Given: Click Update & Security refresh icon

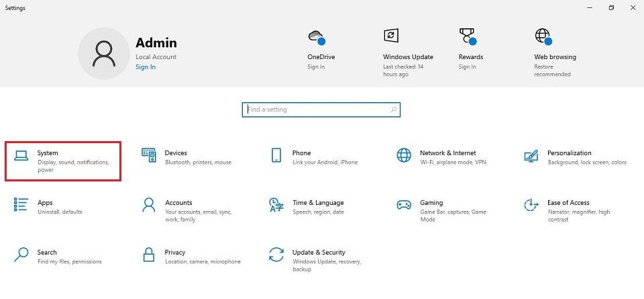Looking at the screenshot, I should pyautogui.click(x=276, y=255).
